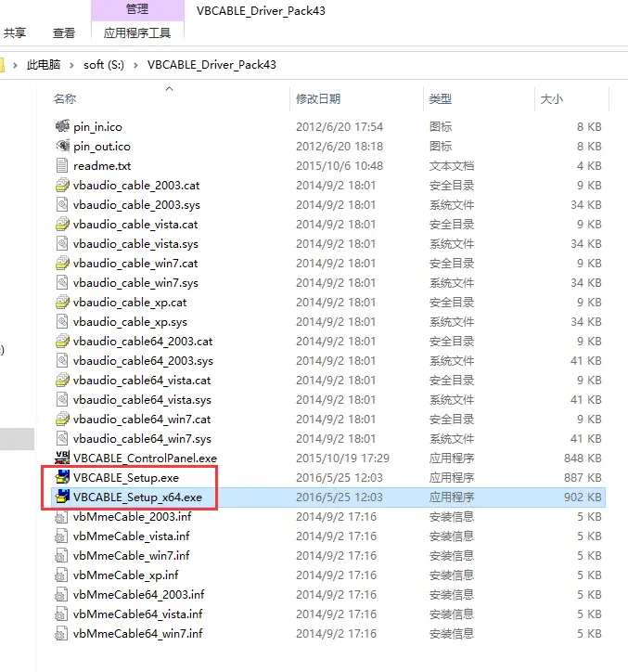Click the VBCABLE_Setup_x64.exe installer icon
Screen dimensions: 628x672
tap(62, 497)
